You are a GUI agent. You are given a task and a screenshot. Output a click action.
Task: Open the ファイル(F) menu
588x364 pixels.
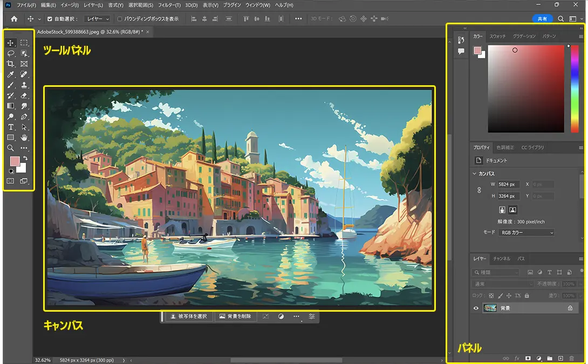(26, 5)
